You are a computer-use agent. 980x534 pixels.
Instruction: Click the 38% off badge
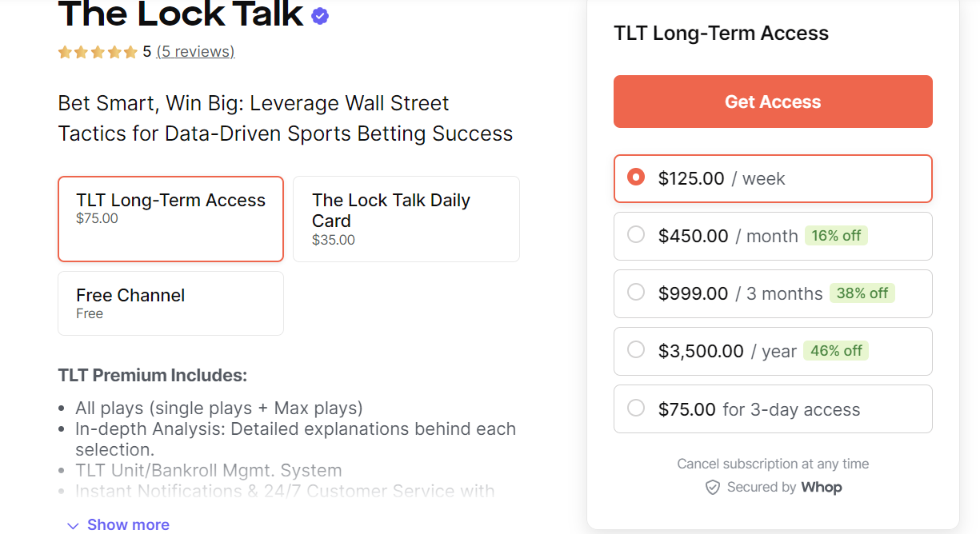pos(862,293)
